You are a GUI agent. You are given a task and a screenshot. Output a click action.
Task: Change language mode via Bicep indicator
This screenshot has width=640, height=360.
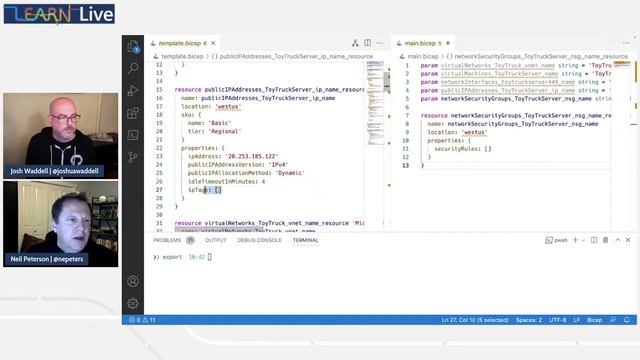[x=594, y=320]
